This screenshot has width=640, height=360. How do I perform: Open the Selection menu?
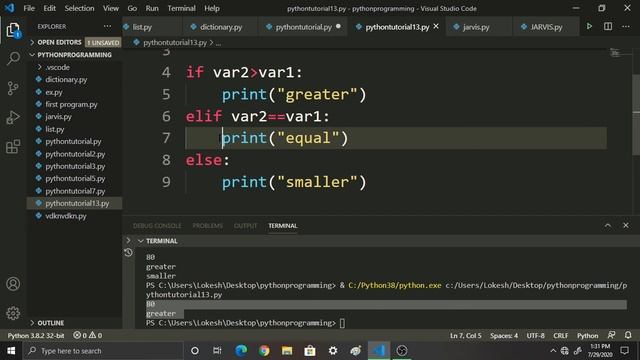(x=79, y=8)
